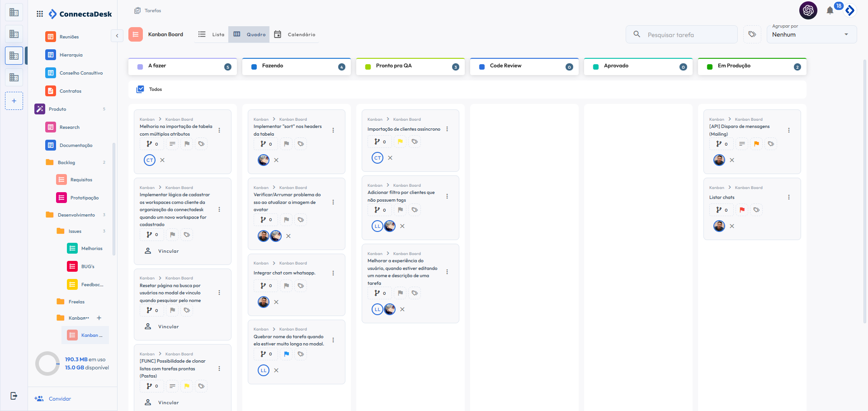Open the tag filter icon near search
This screenshot has width=868, height=411.
[752, 34]
